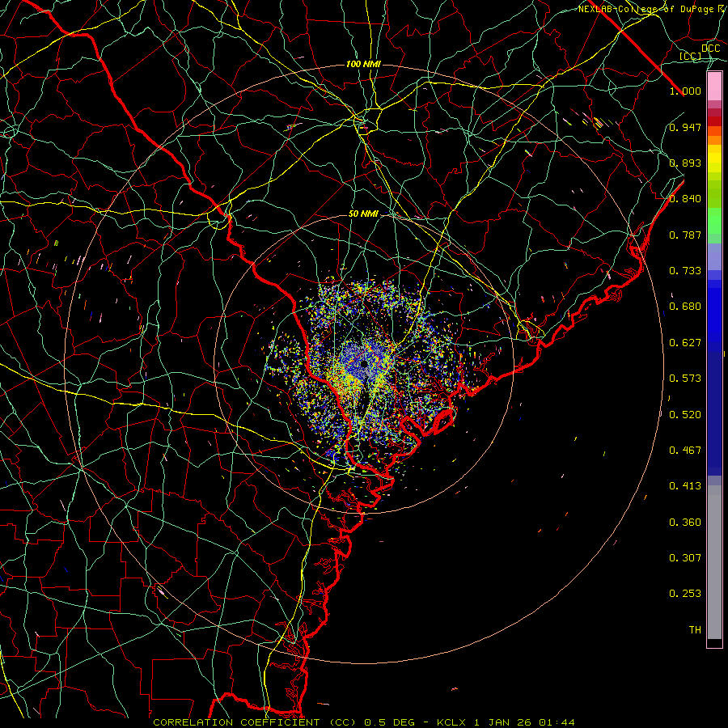Pick the bright green swatch near 0.787
Screen dimensions: 728x728
coord(714,221)
